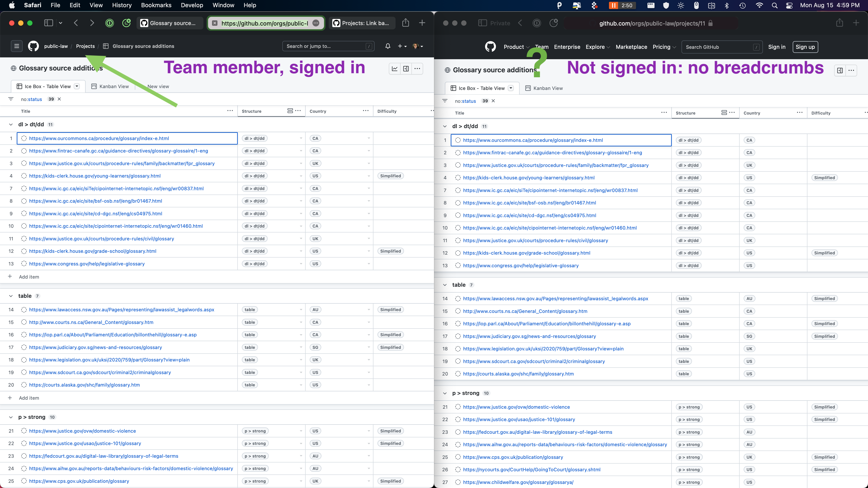Collapse the table group in left window
The height and width of the screenshot is (488, 868).
click(11, 296)
